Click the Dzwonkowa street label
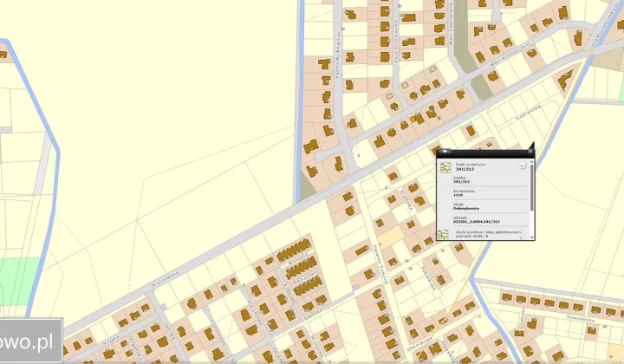Viewport: 624px width, 364px height. coord(580,319)
